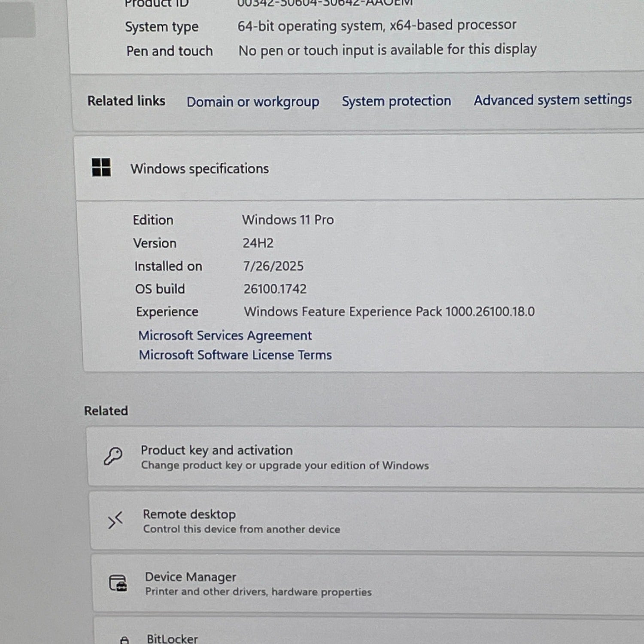644x644 pixels.
Task: Go to Remote desktop settings
Action: (189, 514)
